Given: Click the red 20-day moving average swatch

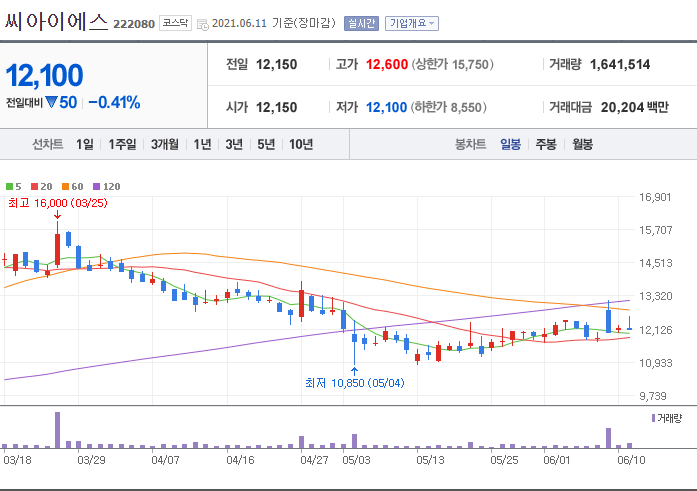Looking at the screenshot, I should point(34,186).
